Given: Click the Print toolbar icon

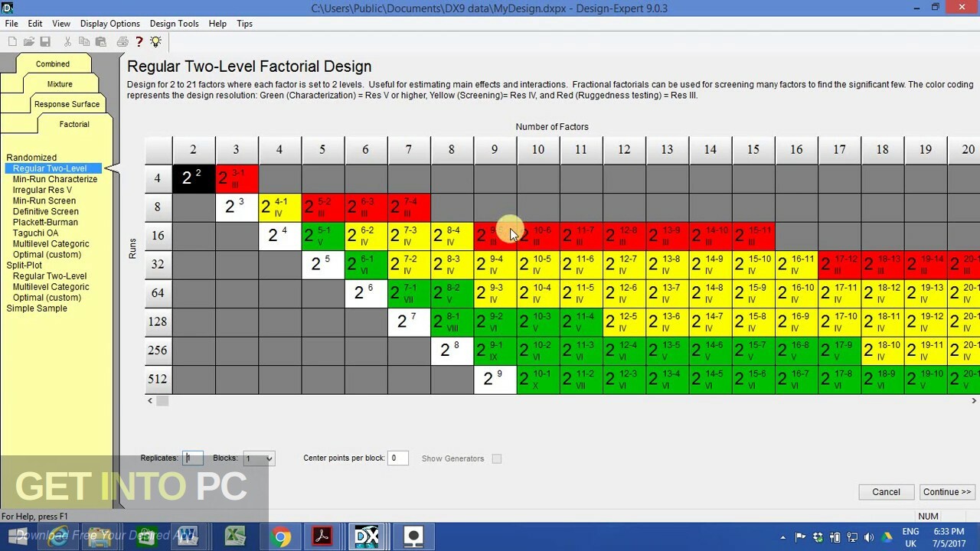Looking at the screenshot, I should tap(122, 41).
